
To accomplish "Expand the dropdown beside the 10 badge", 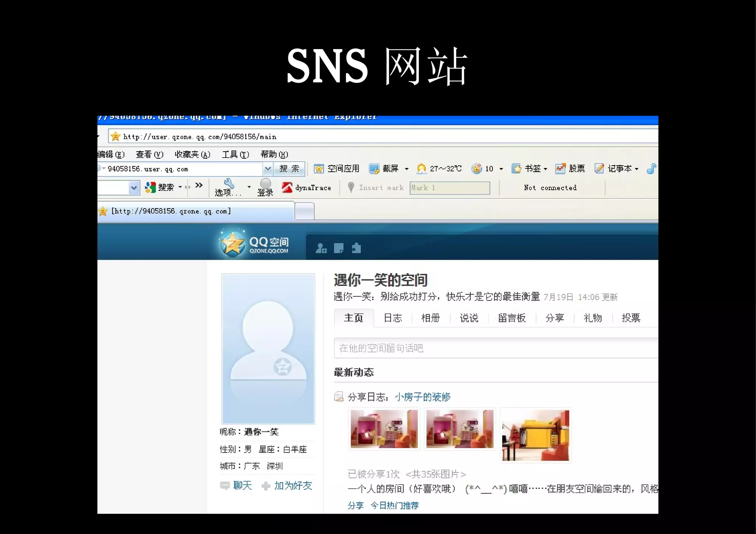I will pos(501,169).
